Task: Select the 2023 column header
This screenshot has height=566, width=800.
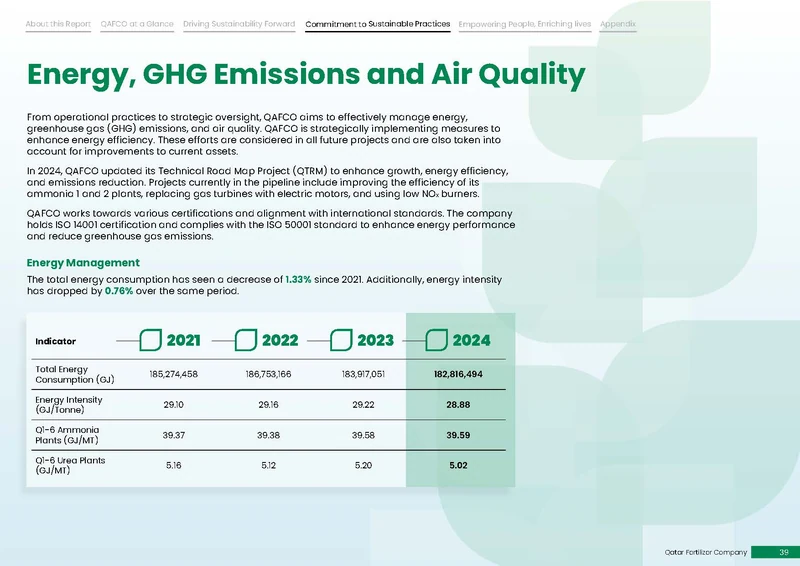Action: point(375,340)
